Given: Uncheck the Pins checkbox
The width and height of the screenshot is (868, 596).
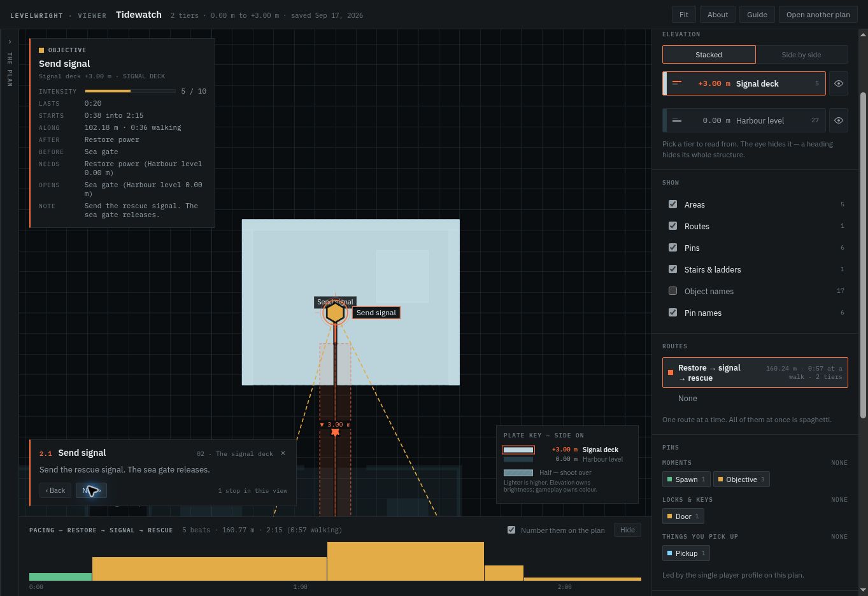Looking at the screenshot, I should [672, 248].
